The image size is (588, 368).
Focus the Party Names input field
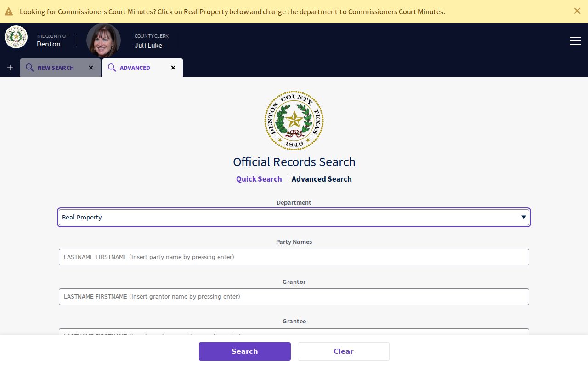(294, 257)
